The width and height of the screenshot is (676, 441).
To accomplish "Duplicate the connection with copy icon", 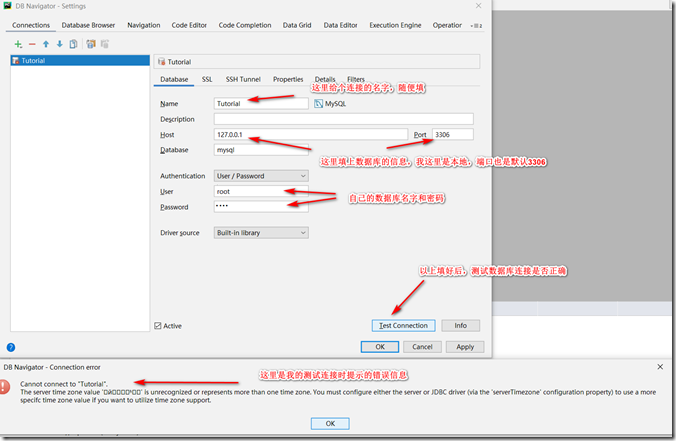I will click(x=73, y=44).
